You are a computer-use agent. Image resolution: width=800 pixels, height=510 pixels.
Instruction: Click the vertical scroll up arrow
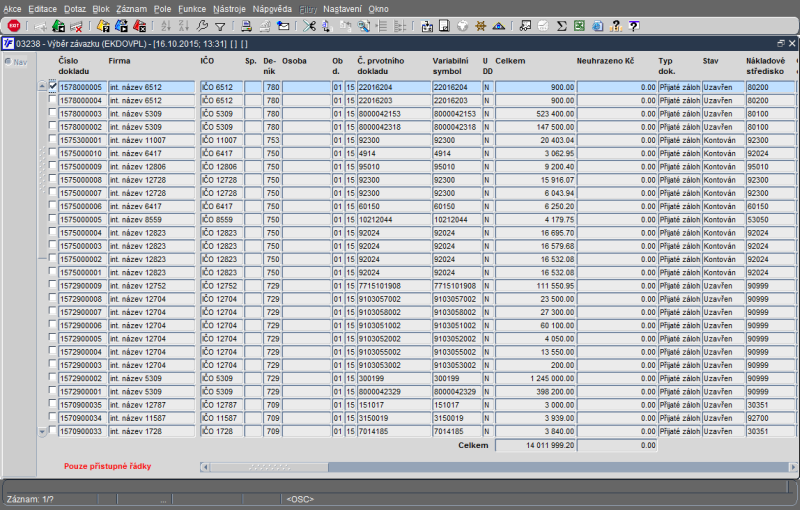click(42, 87)
